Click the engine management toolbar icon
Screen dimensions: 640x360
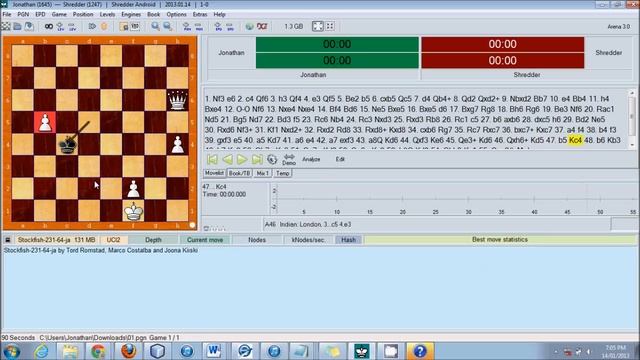(x=135, y=27)
